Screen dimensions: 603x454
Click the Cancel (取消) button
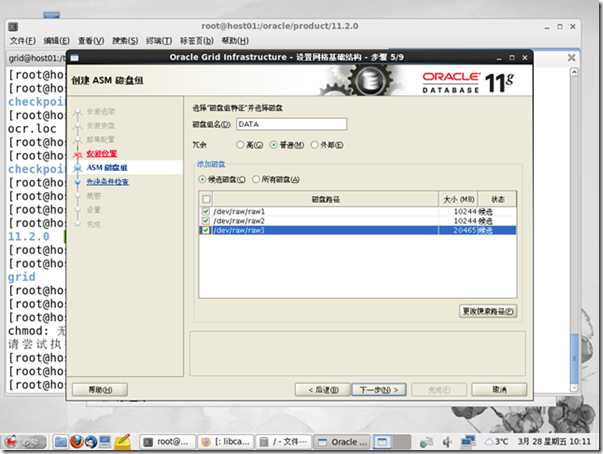click(x=499, y=390)
